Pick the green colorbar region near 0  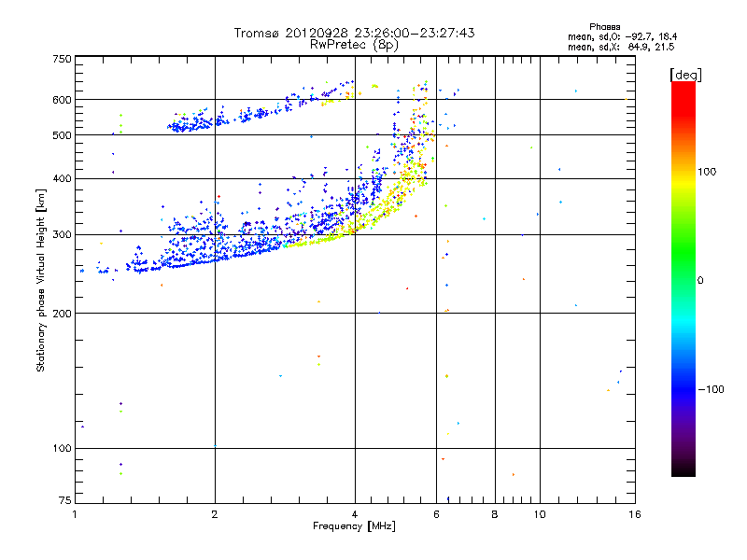pyautogui.click(x=683, y=280)
